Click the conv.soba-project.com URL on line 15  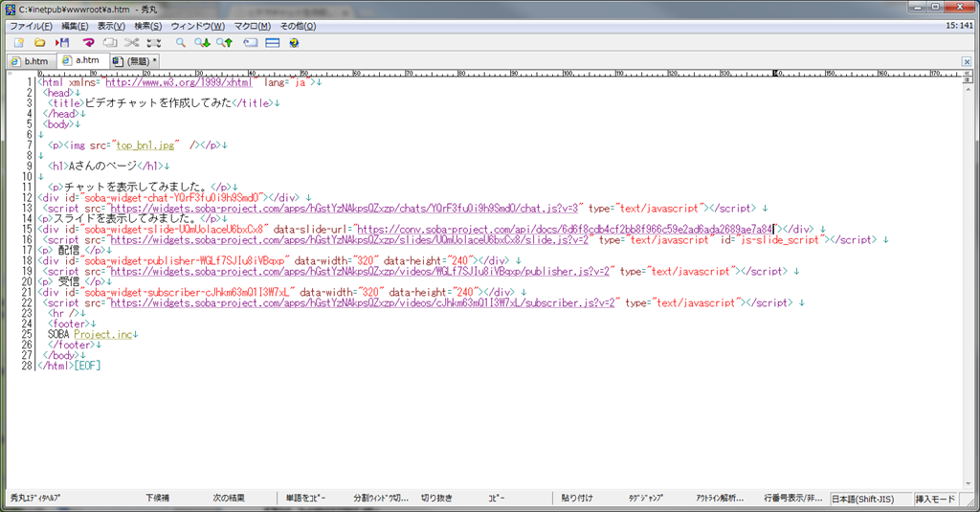565,229
